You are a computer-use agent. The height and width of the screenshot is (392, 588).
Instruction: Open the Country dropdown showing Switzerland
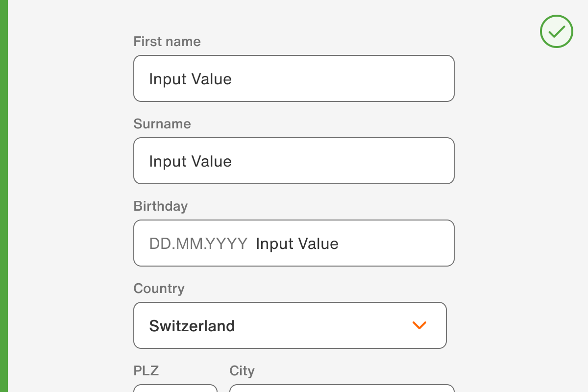(x=290, y=325)
